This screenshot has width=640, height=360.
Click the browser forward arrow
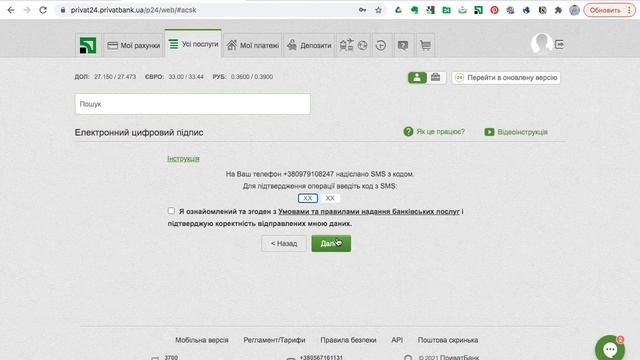[27, 10]
